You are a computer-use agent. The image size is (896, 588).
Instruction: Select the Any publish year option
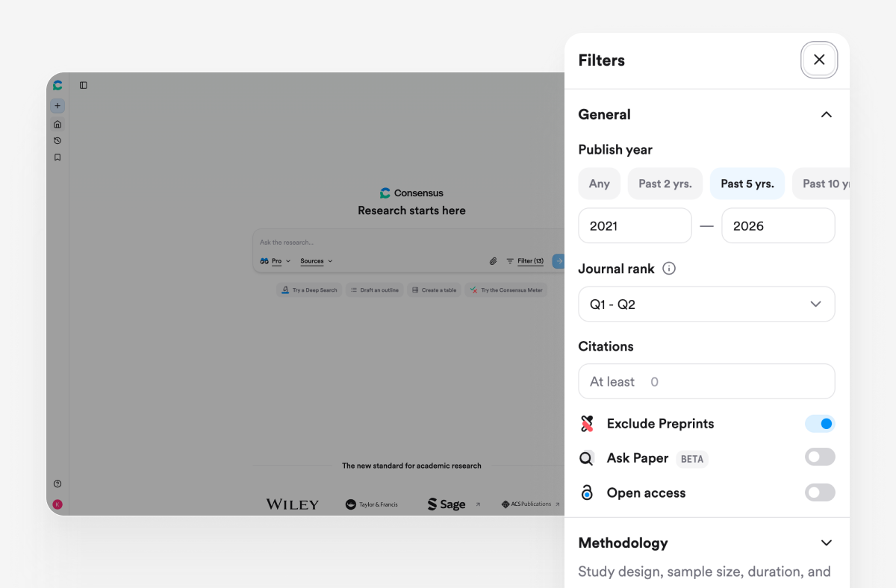(x=600, y=184)
